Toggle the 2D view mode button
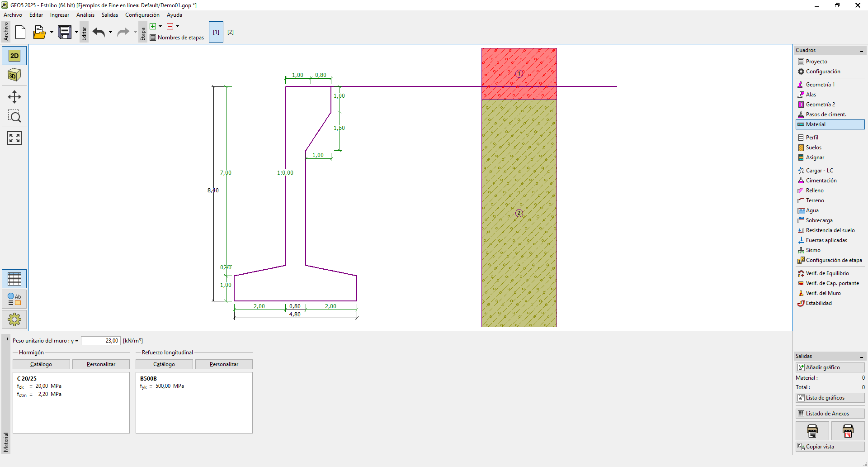868x467 pixels. coord(14,56)
